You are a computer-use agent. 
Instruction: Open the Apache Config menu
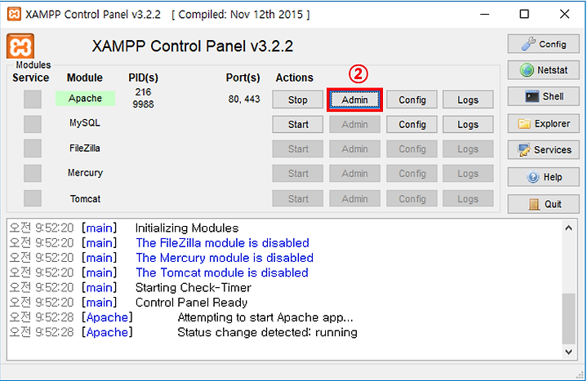[412, 100]
